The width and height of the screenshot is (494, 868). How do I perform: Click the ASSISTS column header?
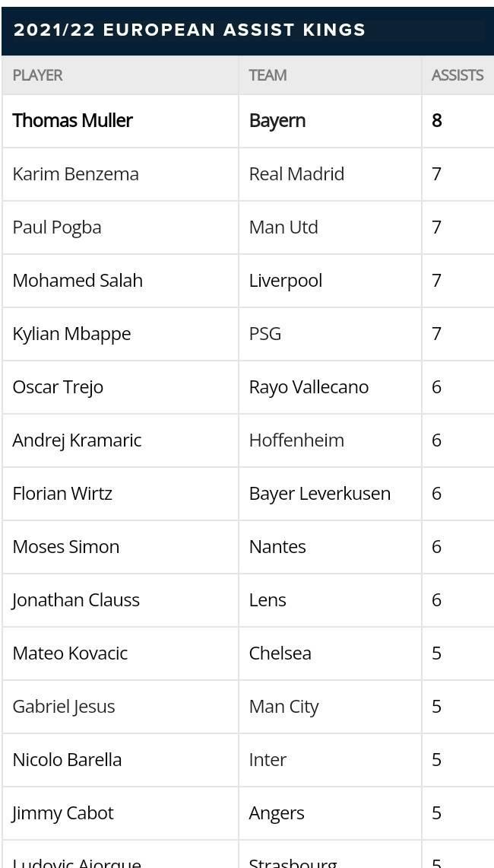tap(458, 75)
